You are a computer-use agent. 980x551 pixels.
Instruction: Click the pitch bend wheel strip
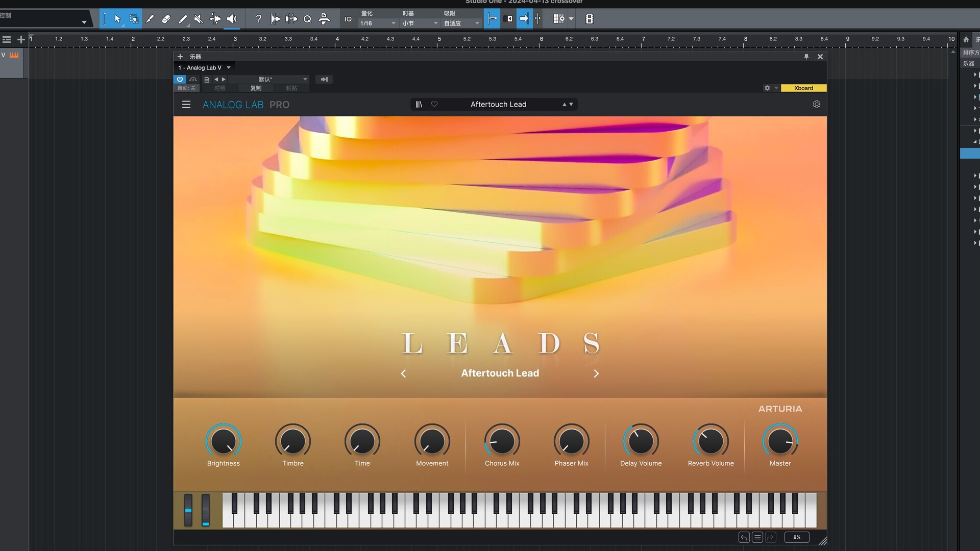coord(188,510)
